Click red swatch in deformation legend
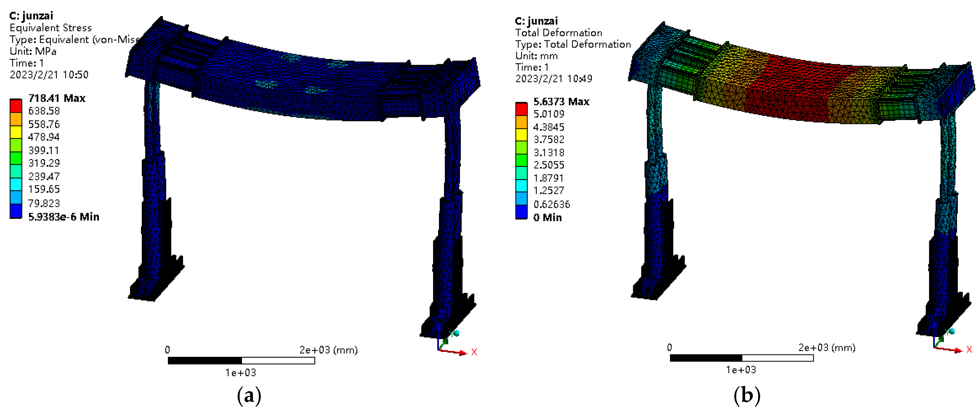 click(521, 109)
